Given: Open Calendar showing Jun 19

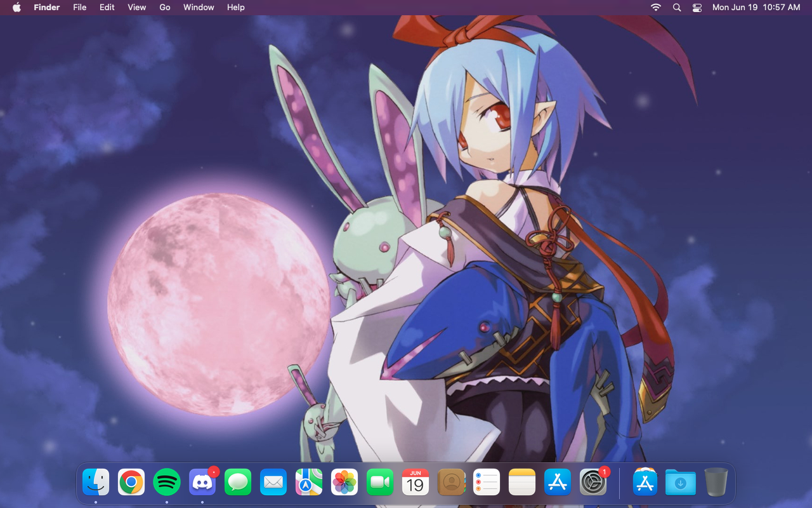Looking at the screenshot, I should [416, 483].
